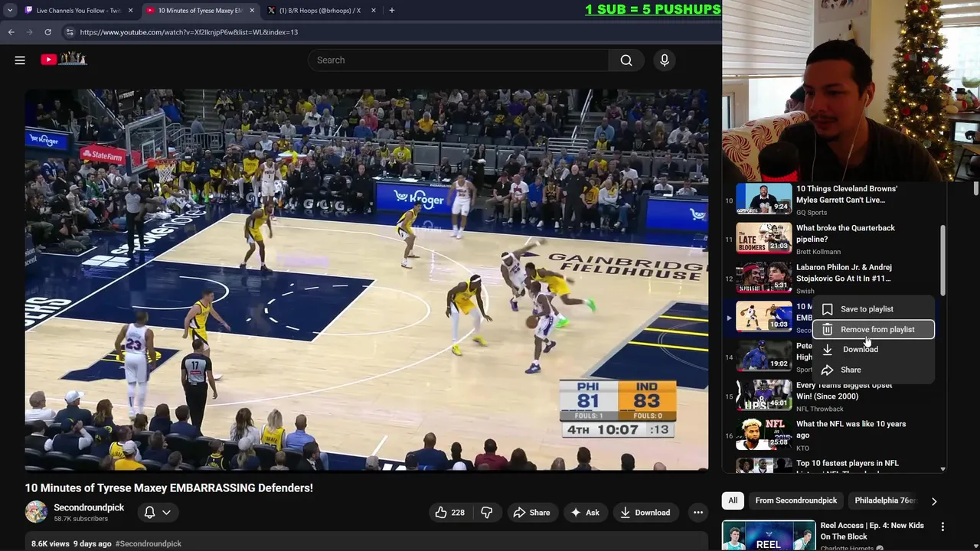Open Reel Access Ep. 4 recommended video
The image size is (980, 551).
872,531
